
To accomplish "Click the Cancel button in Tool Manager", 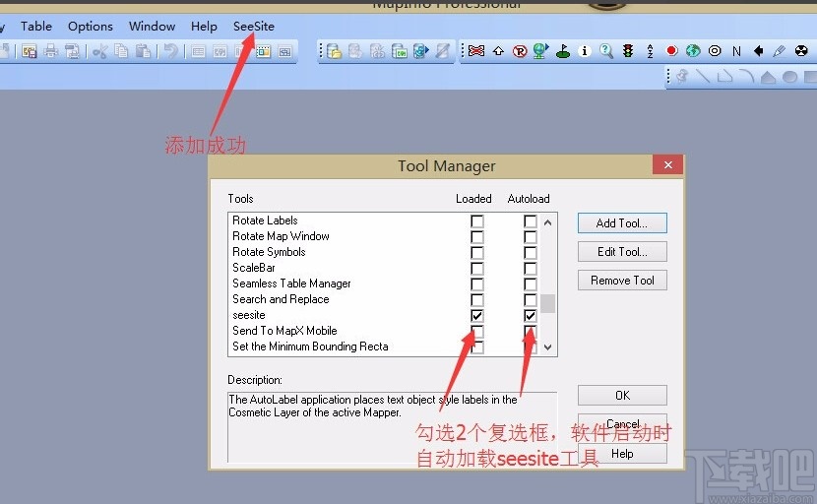I will click(x=622, y=423).
